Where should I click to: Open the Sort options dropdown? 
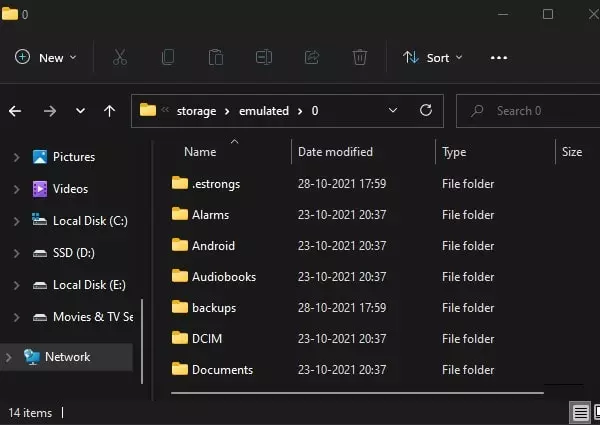point(433,58)
